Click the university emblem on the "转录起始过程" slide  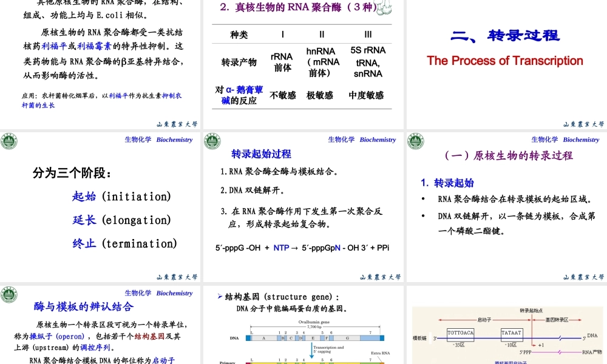[x=212, y=141]
